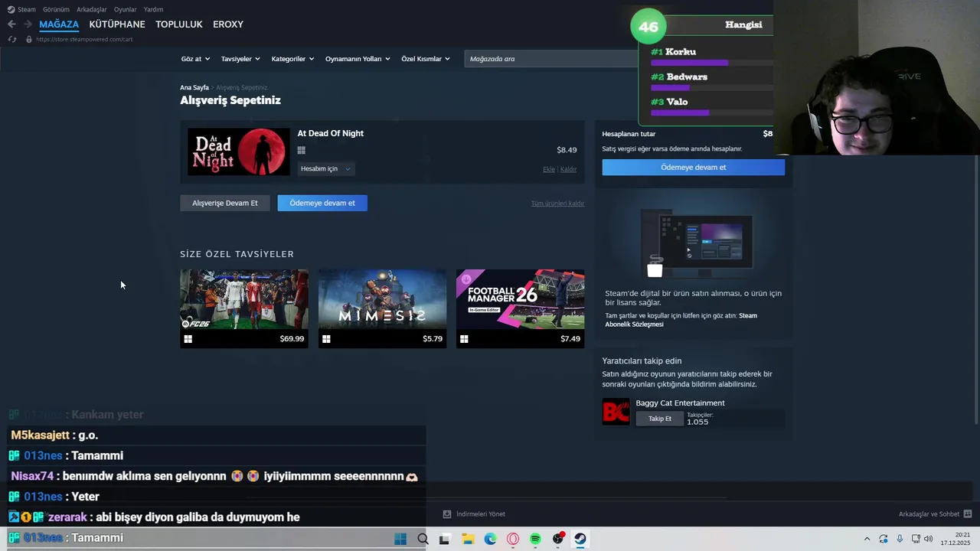Image resolution: width=980 pixels, height=551 pixels.
Task: Open the At Dead Of Night title link
Action: click(331, 133)
